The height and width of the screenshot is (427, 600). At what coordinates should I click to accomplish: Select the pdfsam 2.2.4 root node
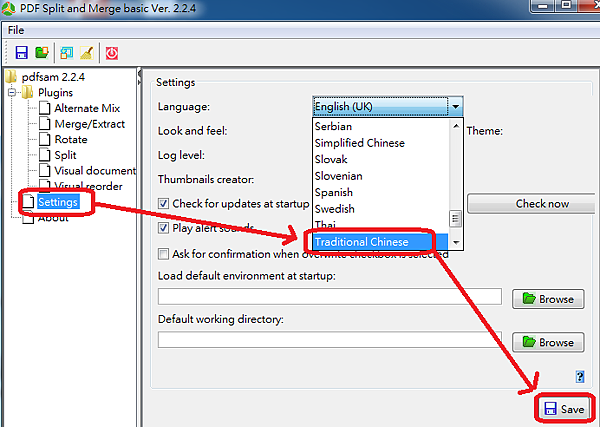coord(53,77)
